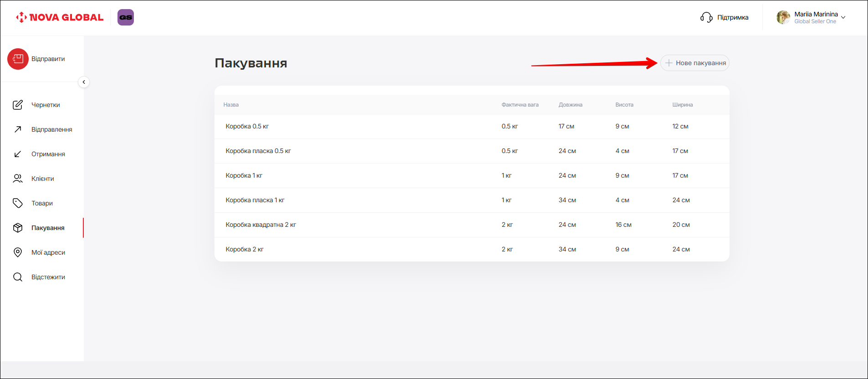Image resolution: width=868 pixels, height=379 pixels.
Task: Click the support headset icon
Action: [706, 17]
